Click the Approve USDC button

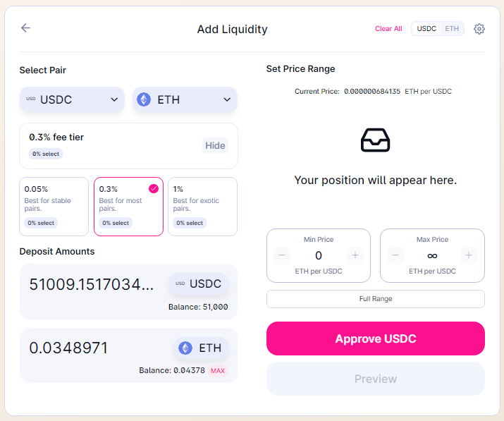click(376, 338)
